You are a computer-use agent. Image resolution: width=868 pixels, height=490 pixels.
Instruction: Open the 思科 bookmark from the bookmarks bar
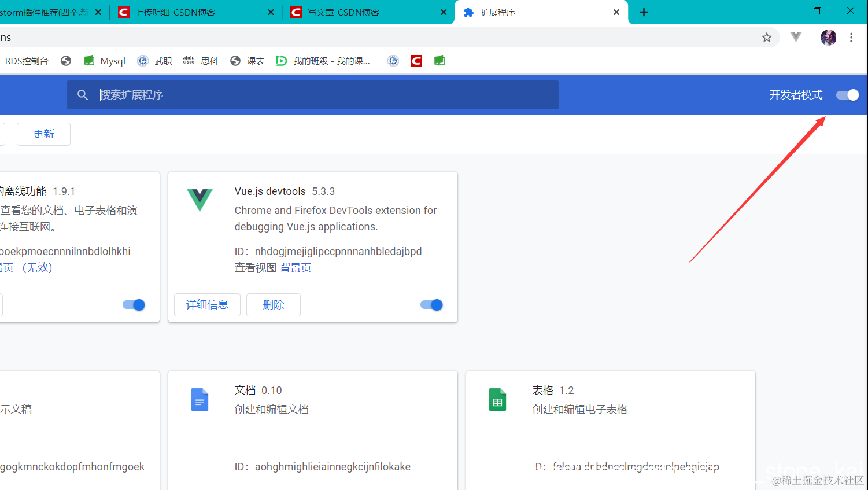coord(200,60)
